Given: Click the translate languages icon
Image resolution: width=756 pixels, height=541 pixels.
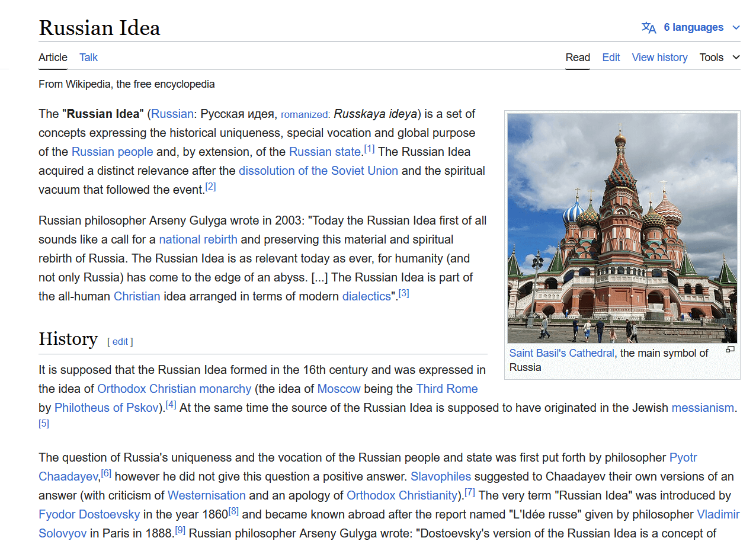Looking at the screenshot, I should click(649, 28).
